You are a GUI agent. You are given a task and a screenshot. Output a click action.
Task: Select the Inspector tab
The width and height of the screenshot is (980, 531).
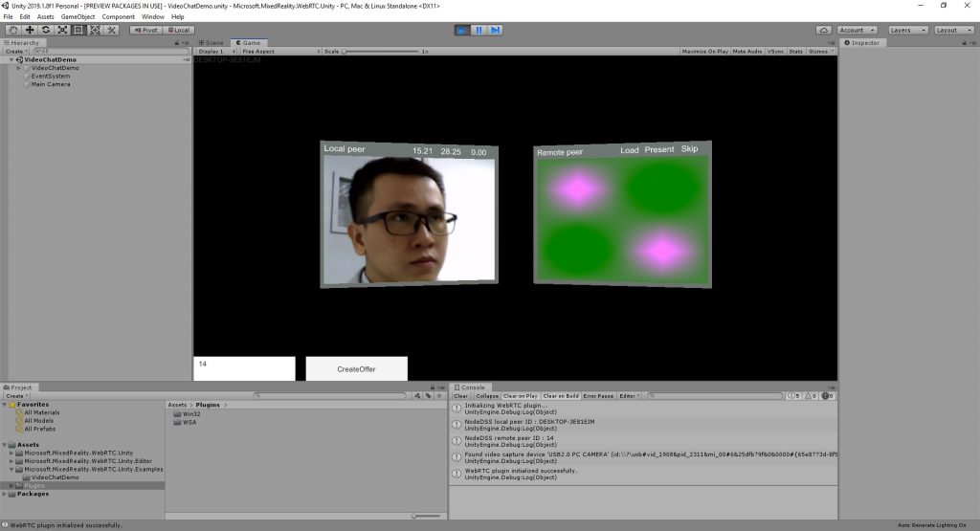pyautogui.click(x=862, y=43)
